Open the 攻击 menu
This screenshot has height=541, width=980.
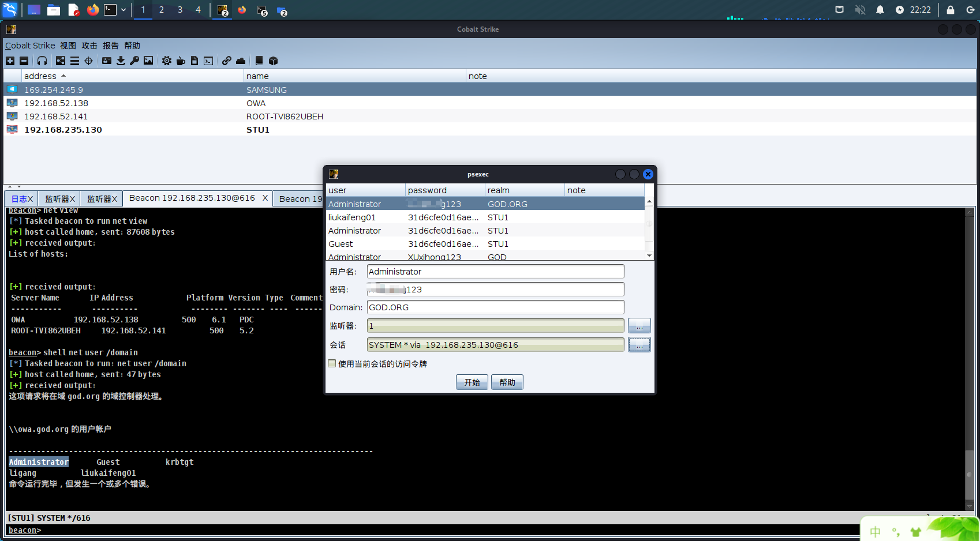pyautogui.click(x=89, y=46)
